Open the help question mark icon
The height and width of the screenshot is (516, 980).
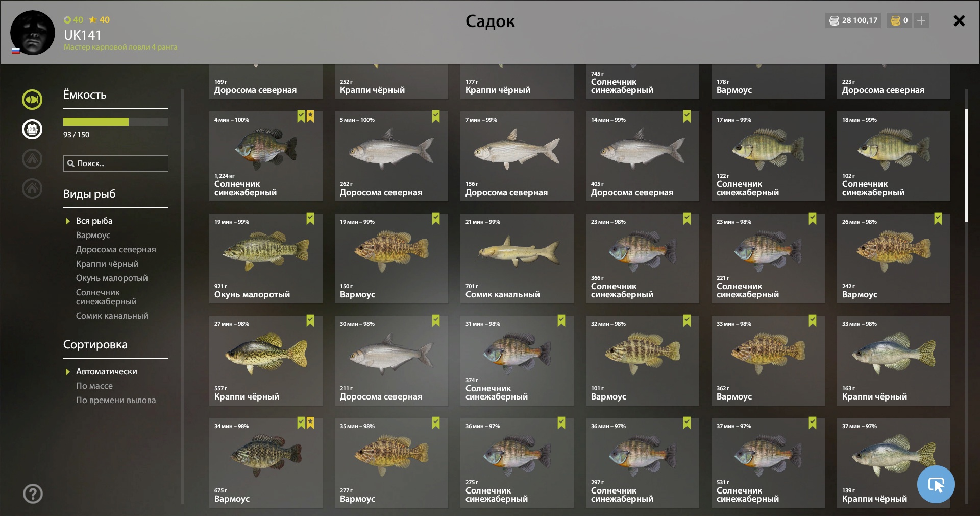coord(33,494)
